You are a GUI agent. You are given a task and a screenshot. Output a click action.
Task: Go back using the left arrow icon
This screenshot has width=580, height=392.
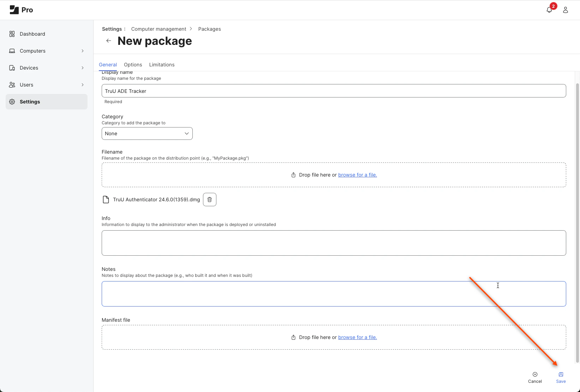(109, 41)
